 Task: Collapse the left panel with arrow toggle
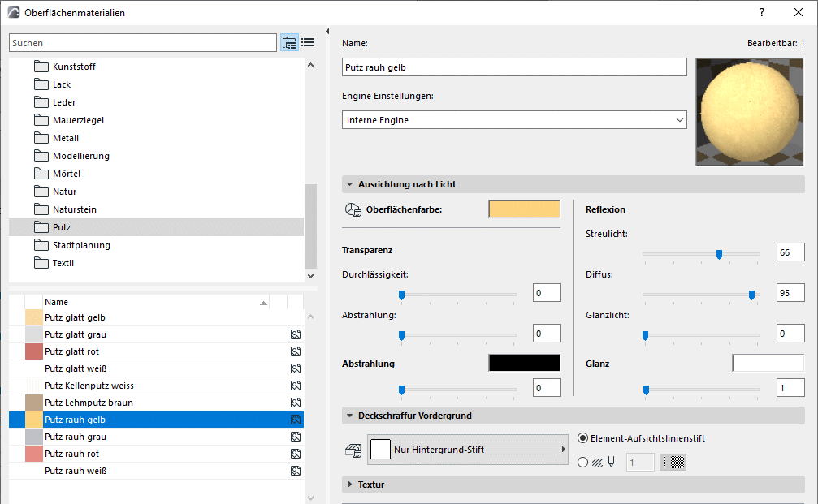327,32
